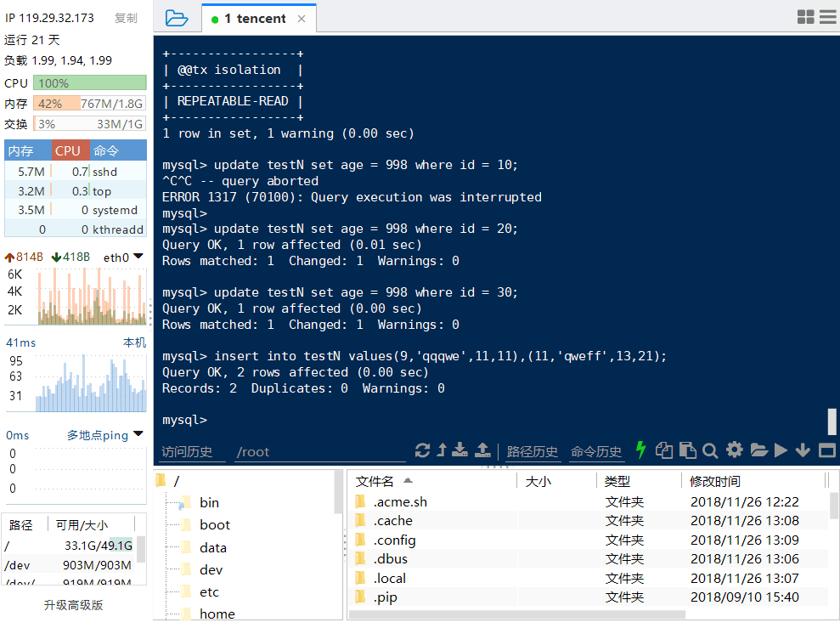Viewport: 840px width, 628px height.
Task: Open the connection manager folder icon
Action: pos(177,18)
